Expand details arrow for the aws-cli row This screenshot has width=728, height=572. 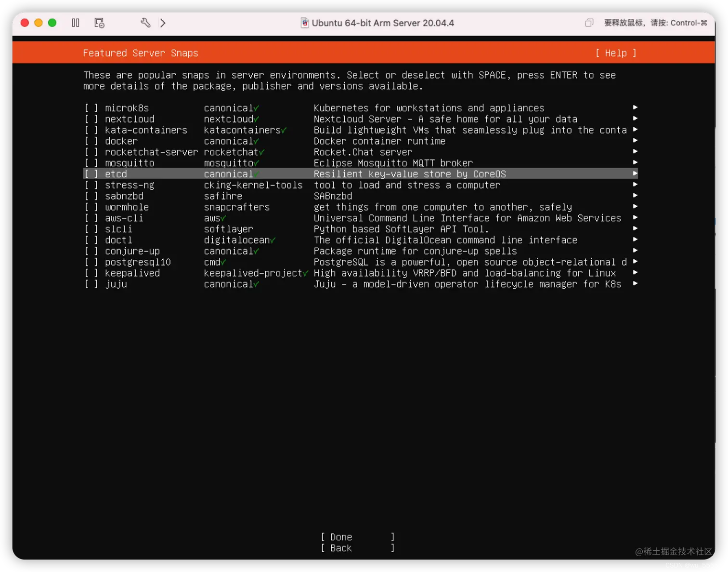[x=635, y=218]
